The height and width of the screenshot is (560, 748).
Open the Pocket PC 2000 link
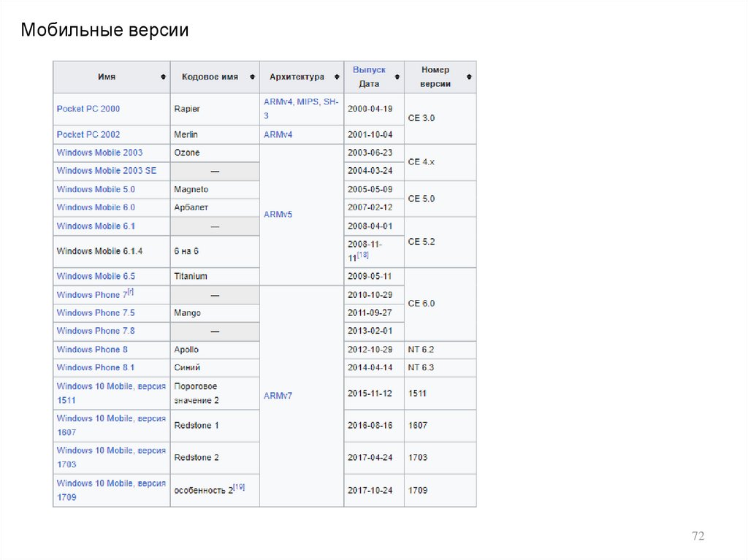88,109
